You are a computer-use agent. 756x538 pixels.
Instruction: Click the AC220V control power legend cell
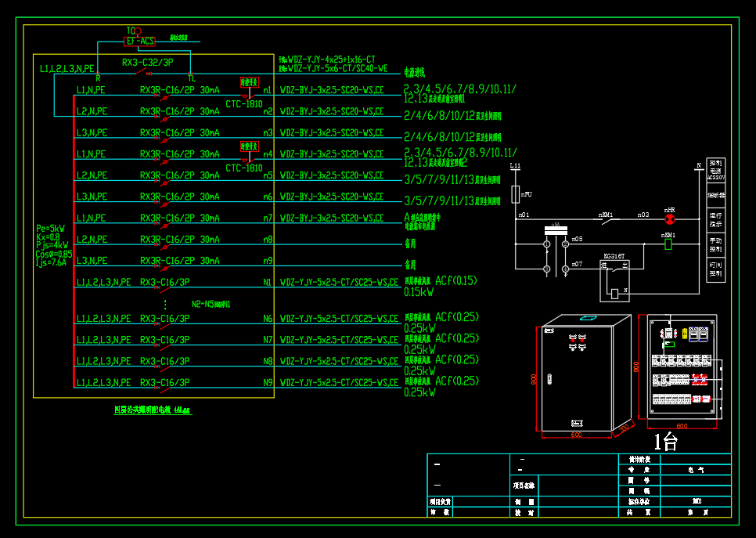point(715,170)
